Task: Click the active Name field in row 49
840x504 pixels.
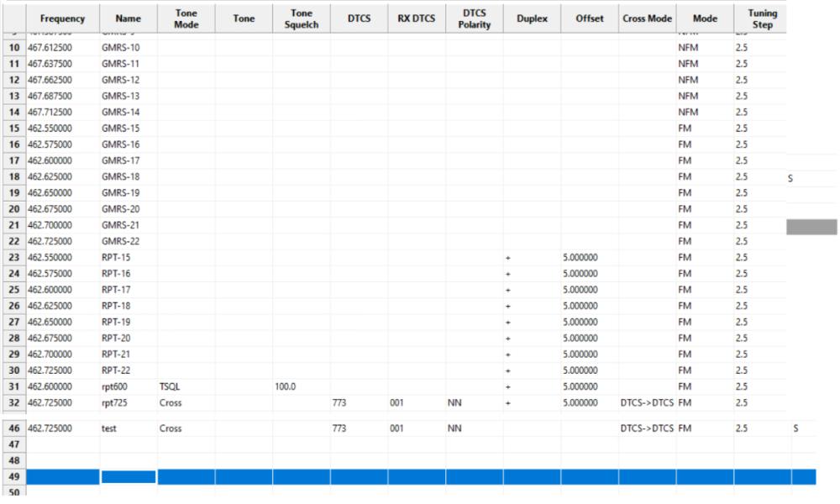Action: point(128,477)
